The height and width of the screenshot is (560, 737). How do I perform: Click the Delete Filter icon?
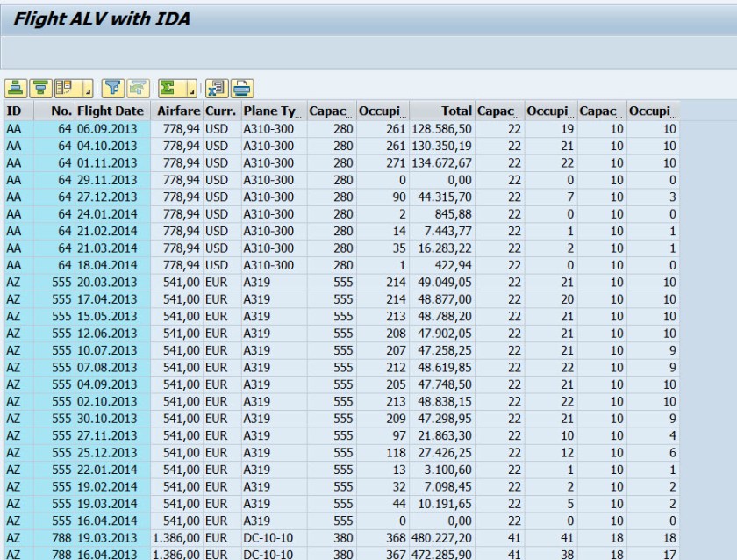[x=135, y=87]
